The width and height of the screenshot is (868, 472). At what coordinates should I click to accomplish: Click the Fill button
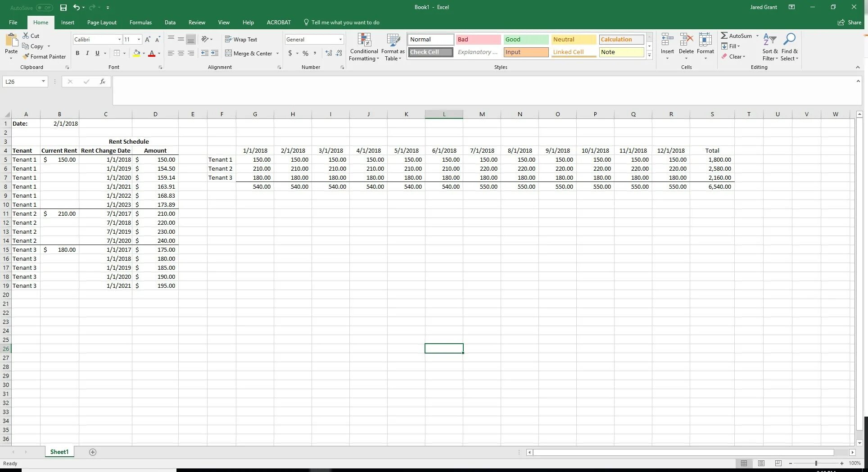click(x=731, y=46)
